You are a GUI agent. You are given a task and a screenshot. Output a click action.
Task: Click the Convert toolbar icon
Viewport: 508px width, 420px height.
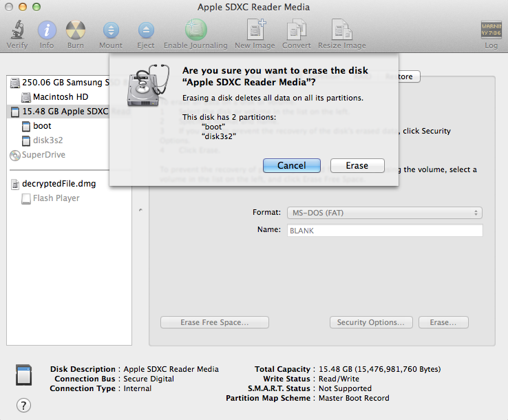pyautogui.click(x=297, y=30)
